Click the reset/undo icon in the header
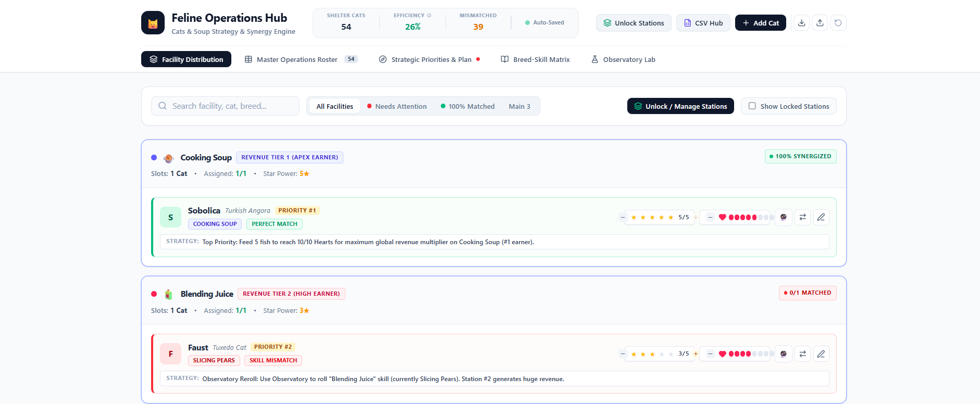The height and width of the screenshot is (404, 980). click(x=838, y=23)
